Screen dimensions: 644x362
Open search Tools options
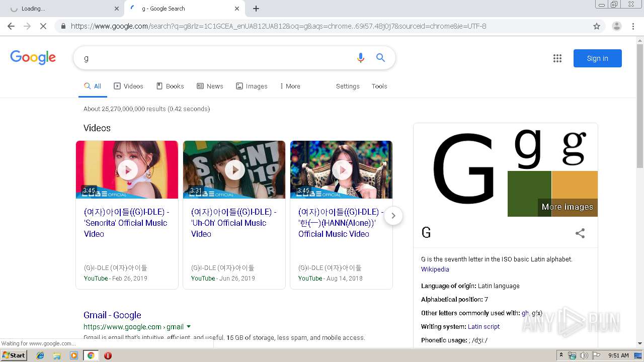(379, 86)
